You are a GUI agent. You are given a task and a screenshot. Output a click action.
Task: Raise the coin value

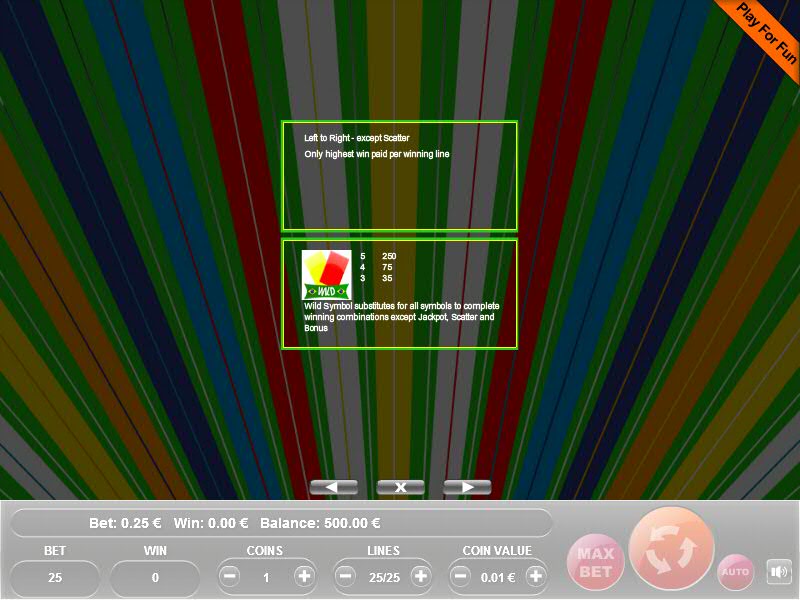point(536,577)
